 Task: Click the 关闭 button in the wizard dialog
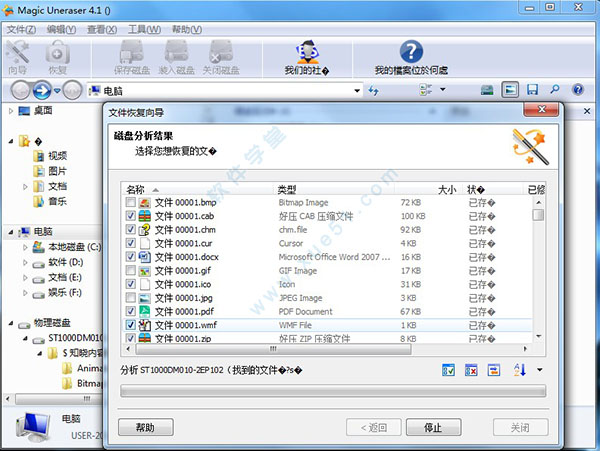520,427
